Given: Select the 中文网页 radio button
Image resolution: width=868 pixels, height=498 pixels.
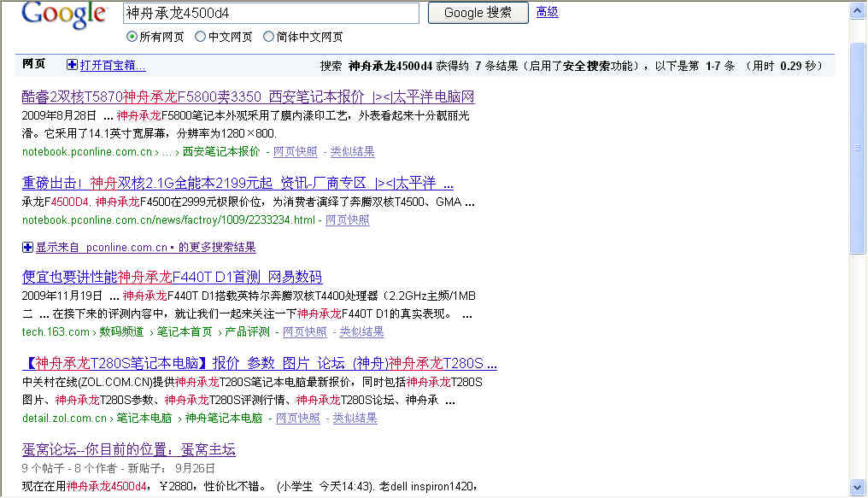Looking at the screenshot, I should point(201,37).
